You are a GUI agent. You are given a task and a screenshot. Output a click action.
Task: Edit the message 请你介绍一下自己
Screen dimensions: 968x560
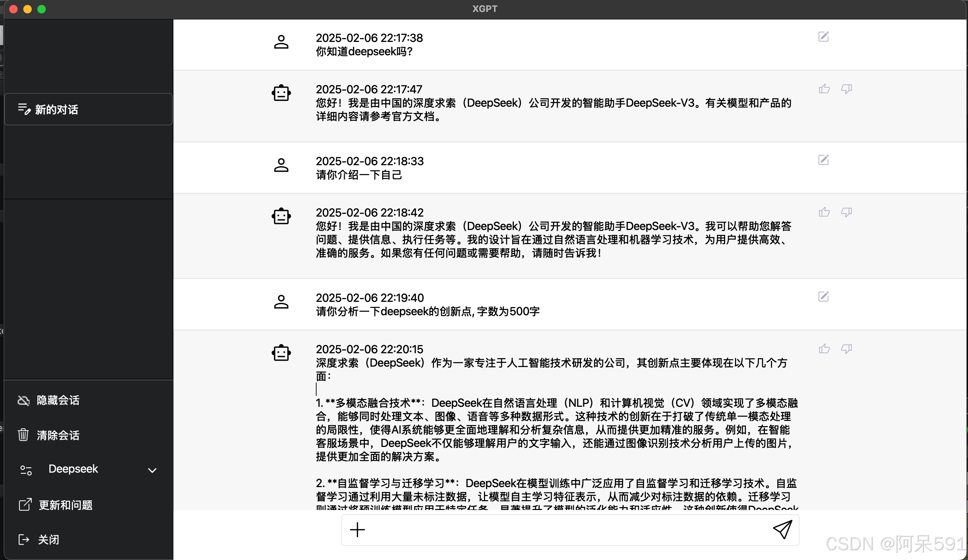pos(823,160)
